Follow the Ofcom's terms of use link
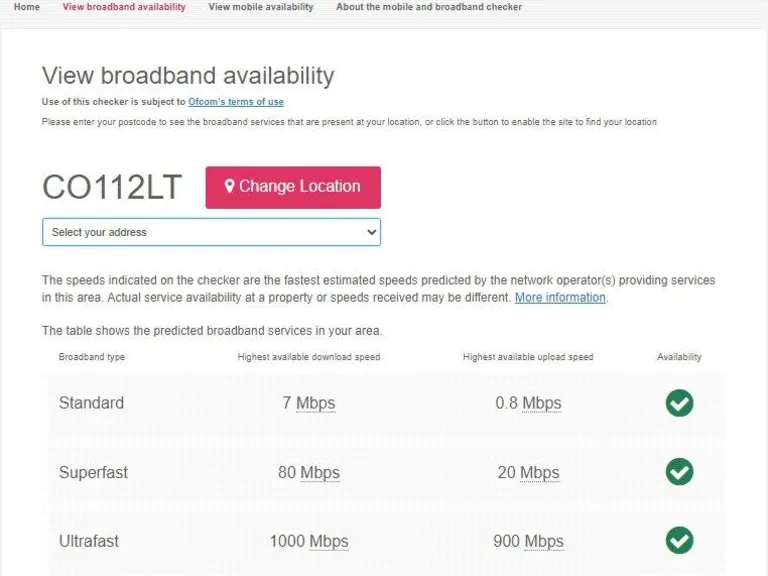The height and width of the screenshot is (576, 768). 236,102
